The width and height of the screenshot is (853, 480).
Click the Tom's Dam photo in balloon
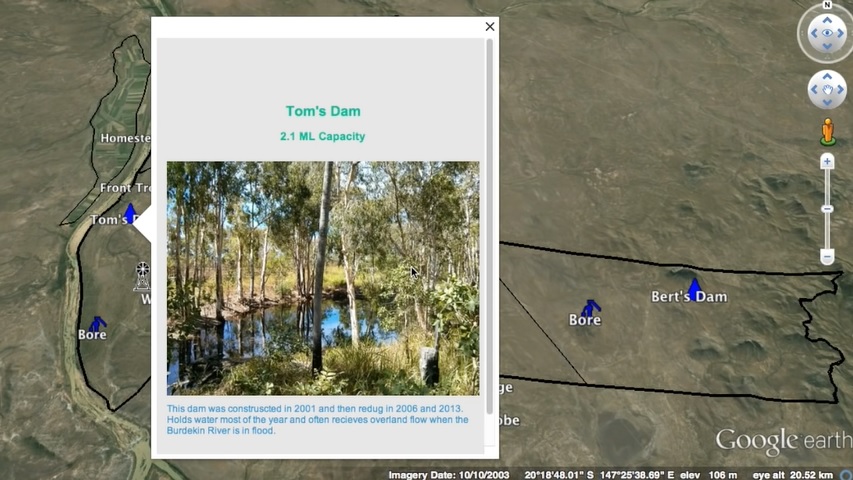tap(323, 278)
